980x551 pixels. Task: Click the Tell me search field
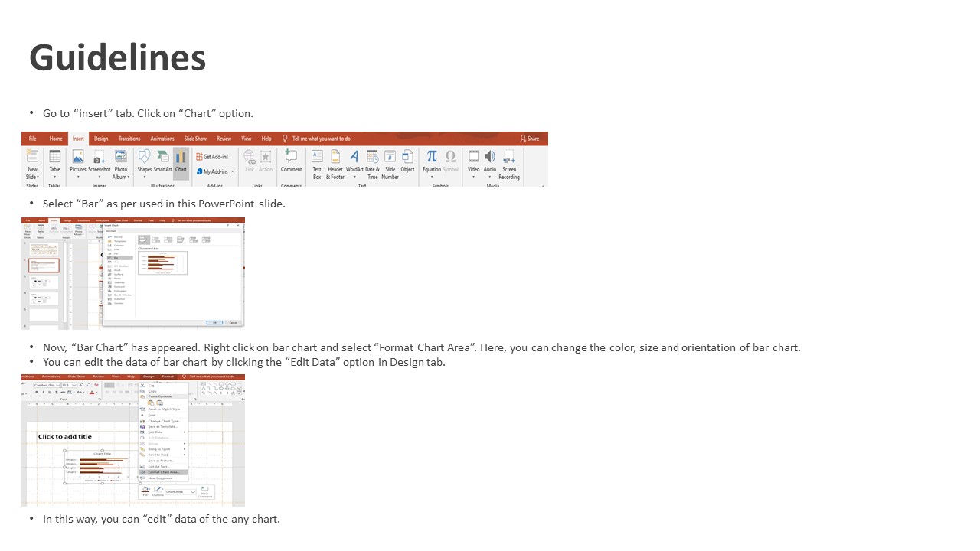[x=321, y=139]
